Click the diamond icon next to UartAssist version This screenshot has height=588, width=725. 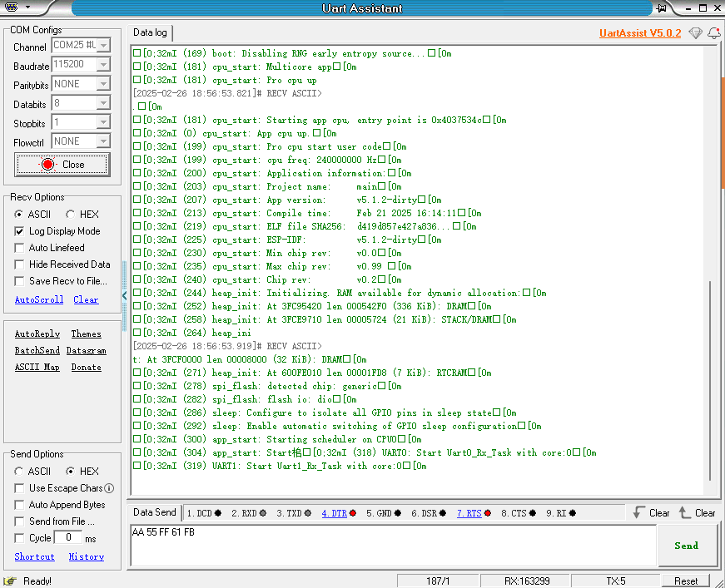point(695,33)
